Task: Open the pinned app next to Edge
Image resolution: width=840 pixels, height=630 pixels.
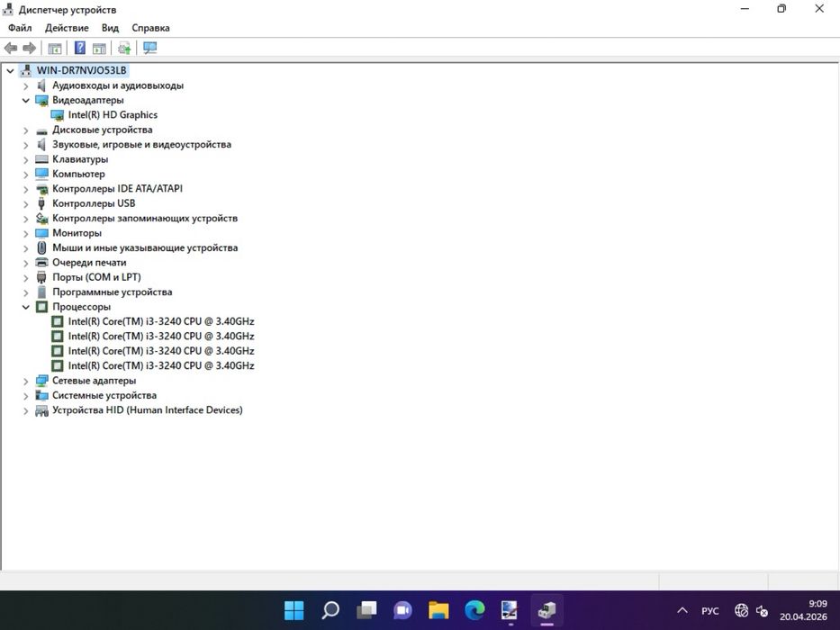Action: (x=510, y=609)
